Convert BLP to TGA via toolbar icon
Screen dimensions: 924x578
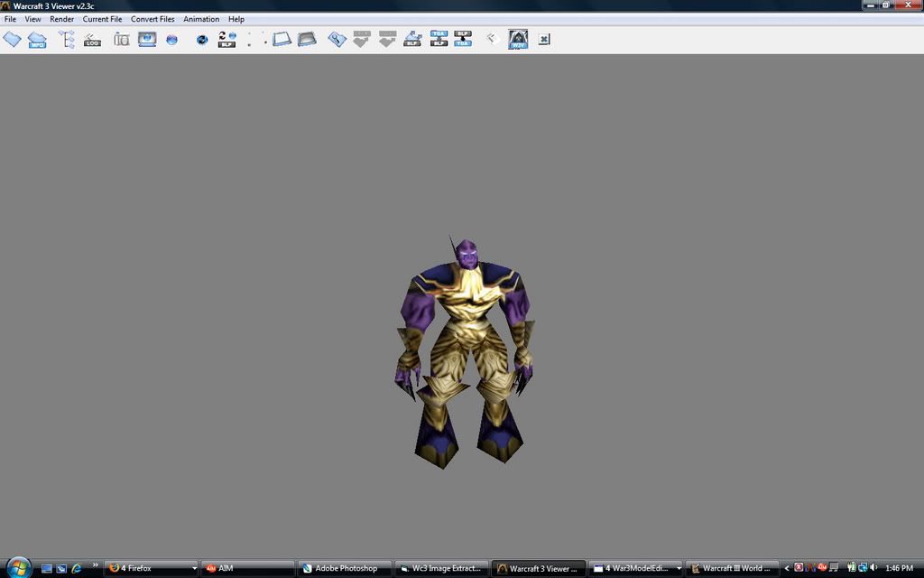[x=463, y=39]
